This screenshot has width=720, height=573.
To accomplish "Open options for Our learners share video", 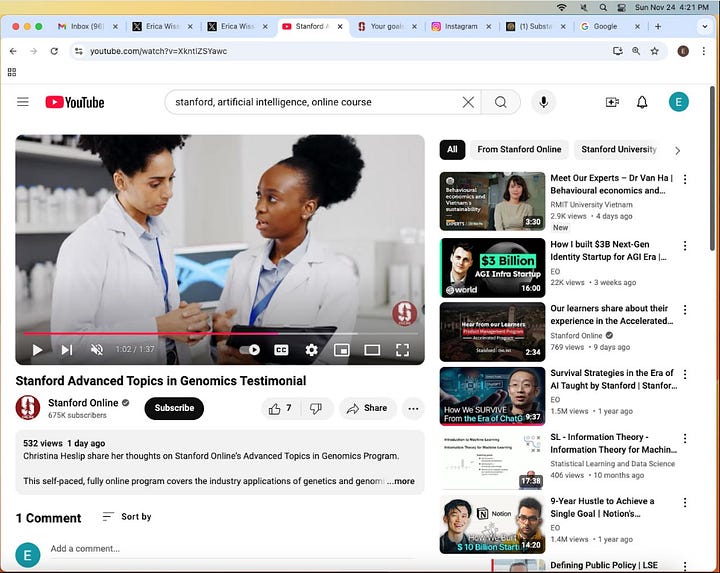I will (685, 310).
